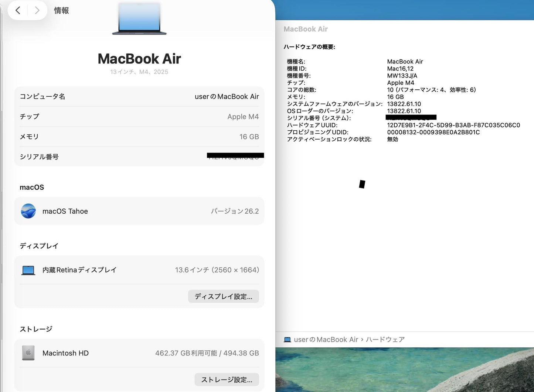Click 'userのMacBook Air' in the path bar
The image size is (534, 392).
click(326, 340)
